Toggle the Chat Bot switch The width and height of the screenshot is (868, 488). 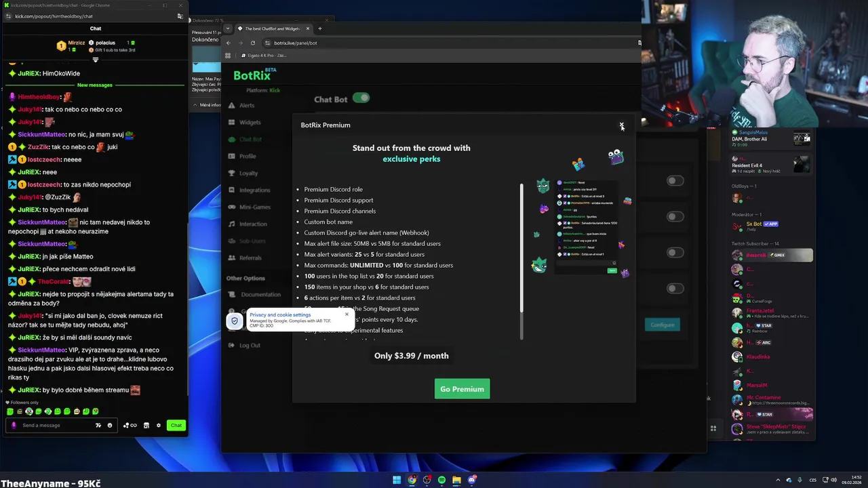[361, 98]
